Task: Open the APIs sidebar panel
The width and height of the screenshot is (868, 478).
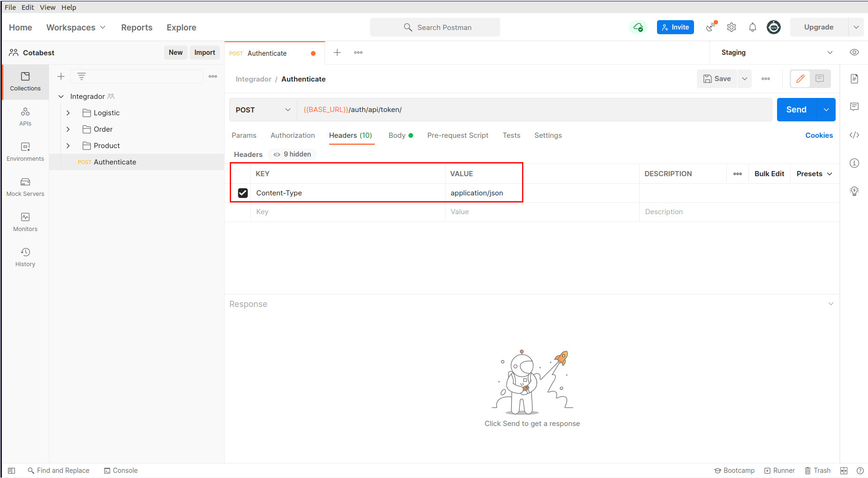Action: pyautogui.click(x=25, y=117)
